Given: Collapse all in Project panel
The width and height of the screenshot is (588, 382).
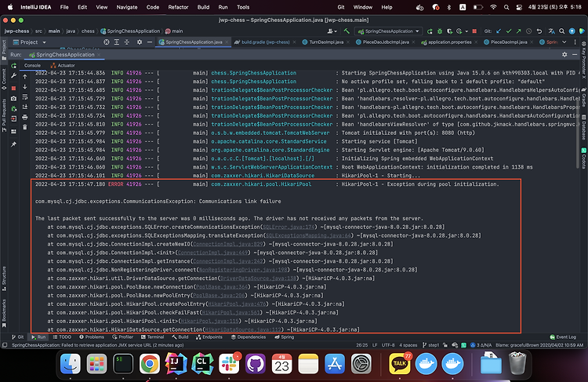Looking at the screenshot, I should pos(127,42).
